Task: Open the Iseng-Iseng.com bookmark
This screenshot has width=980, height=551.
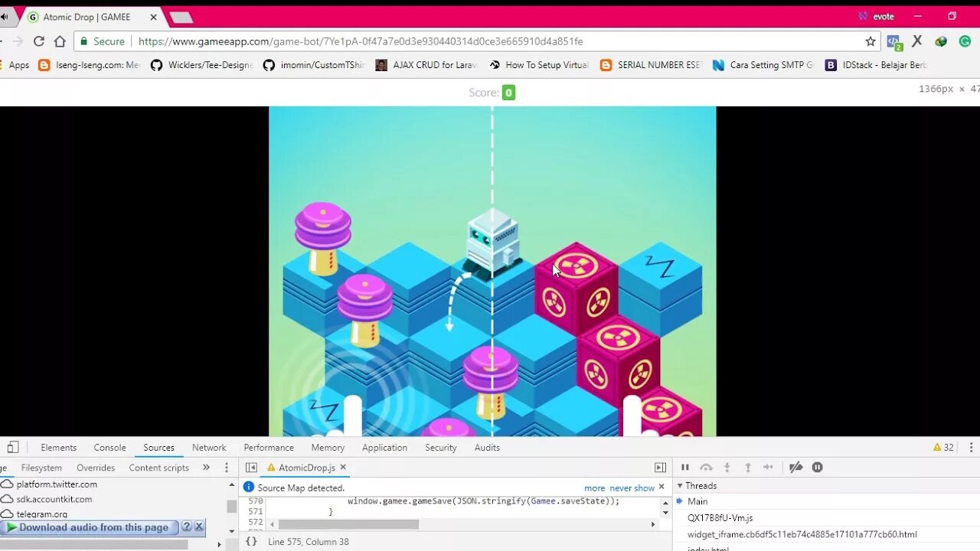Action: point(89,65)
